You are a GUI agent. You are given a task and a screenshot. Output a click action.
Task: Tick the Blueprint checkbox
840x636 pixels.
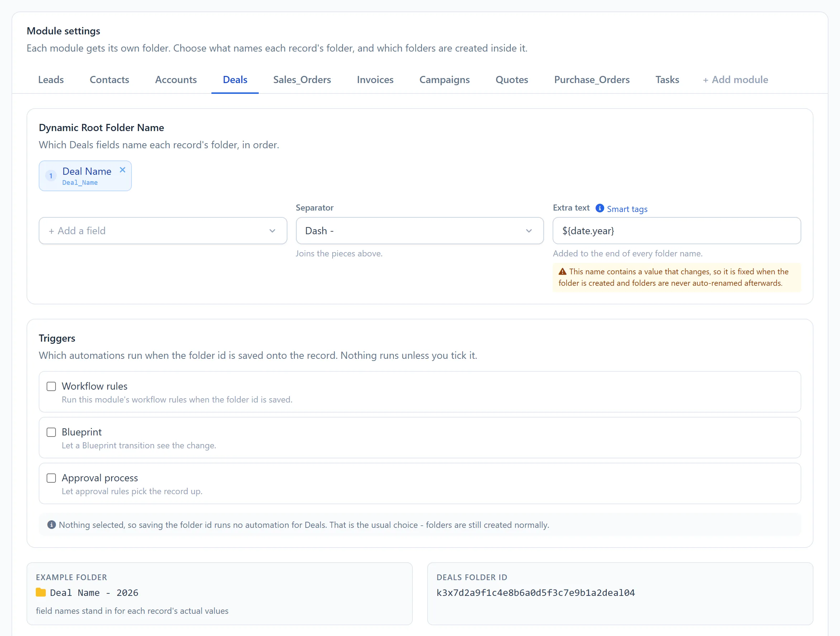click(51, 432)
